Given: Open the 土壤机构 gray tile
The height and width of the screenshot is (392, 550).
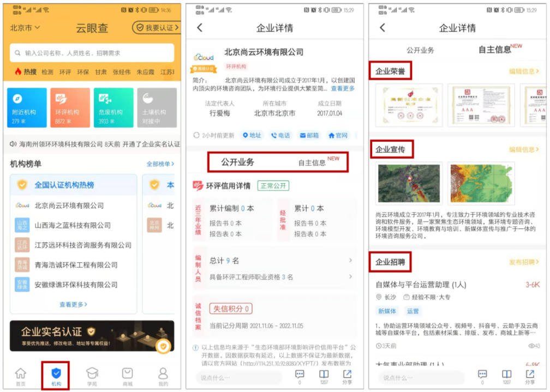Looking at the screenshot, I should point(157,107).
